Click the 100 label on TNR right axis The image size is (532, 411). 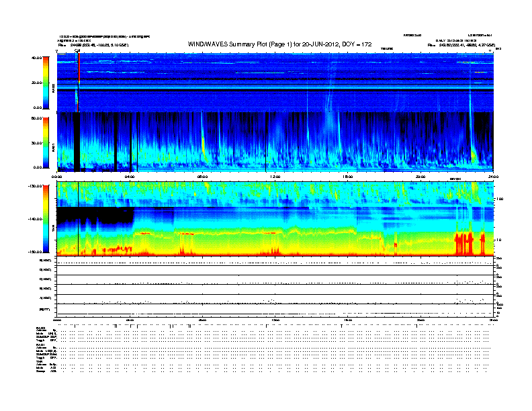[x=500, y=199]
